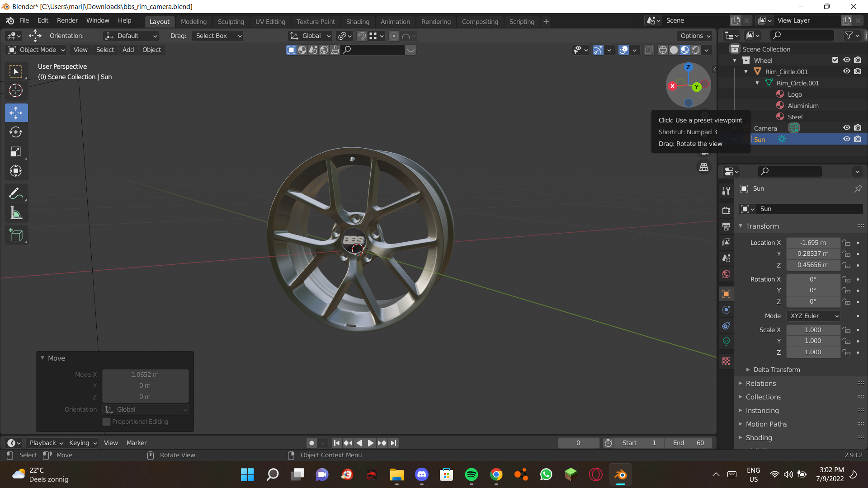Click the green Y axis on navigation gizmo
Viewport: 868px width, 488px height.
pyautogui.click(x=697, y=87)
